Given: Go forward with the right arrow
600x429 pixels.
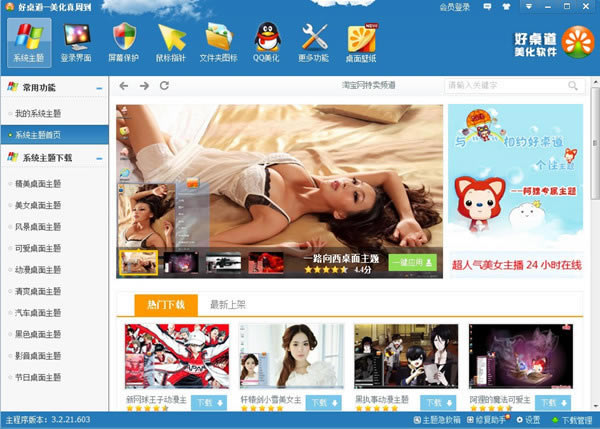Looking at the screenshot, I should pos(144,86).
